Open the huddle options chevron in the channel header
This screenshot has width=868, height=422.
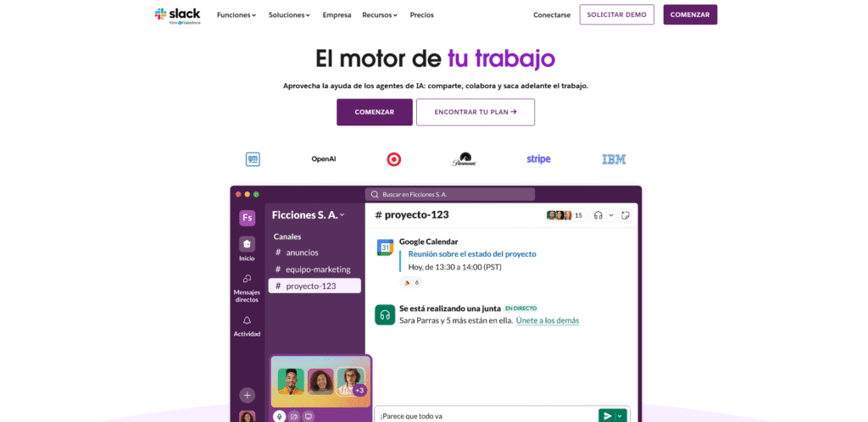click(611, 215)
